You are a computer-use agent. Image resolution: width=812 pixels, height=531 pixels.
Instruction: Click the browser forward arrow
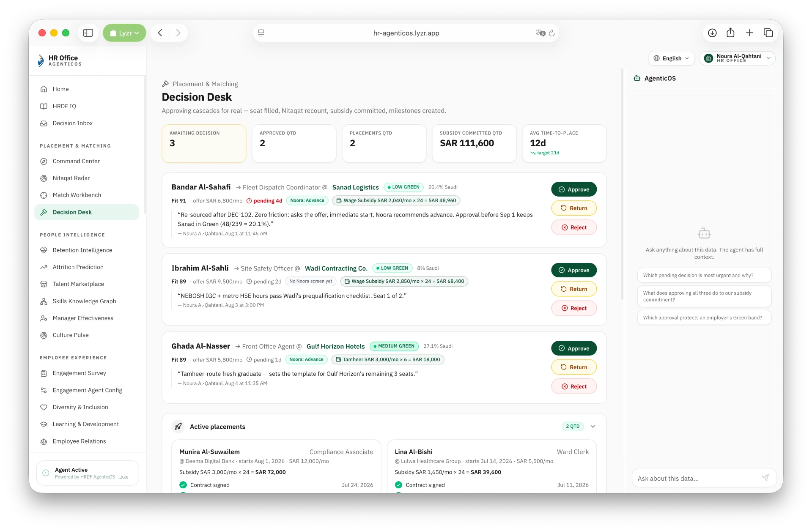click(178, 33)
